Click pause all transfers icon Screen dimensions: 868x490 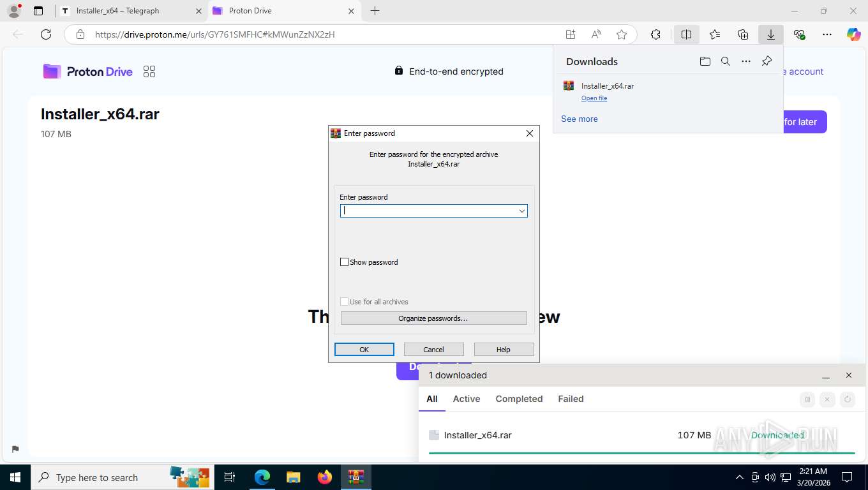click(807, 399)
